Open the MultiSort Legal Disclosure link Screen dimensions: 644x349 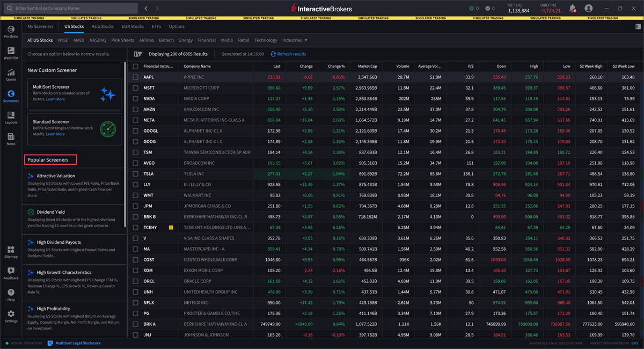click(x=74, y=343)
